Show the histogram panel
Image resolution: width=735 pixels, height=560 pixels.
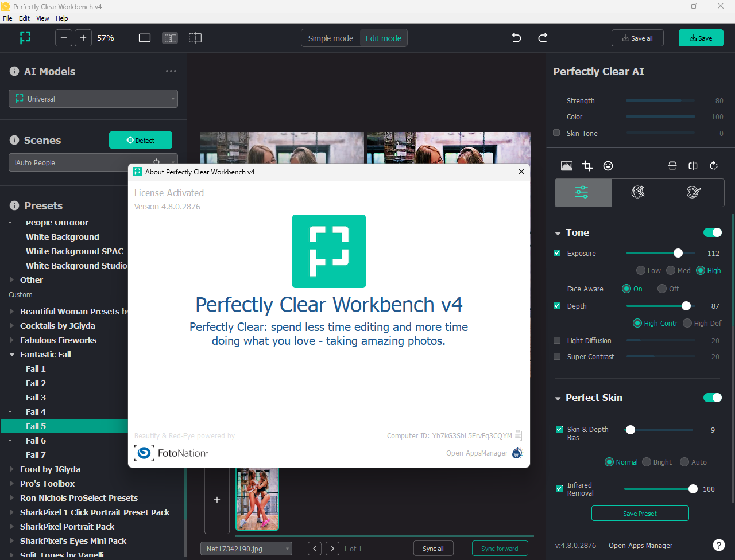click(x=567, y=166)
